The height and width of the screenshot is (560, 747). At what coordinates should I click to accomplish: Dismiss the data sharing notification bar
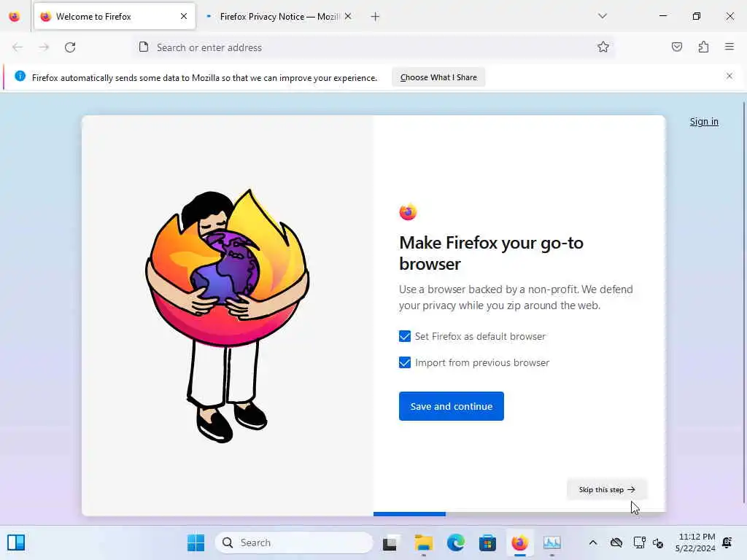point(729,76)
